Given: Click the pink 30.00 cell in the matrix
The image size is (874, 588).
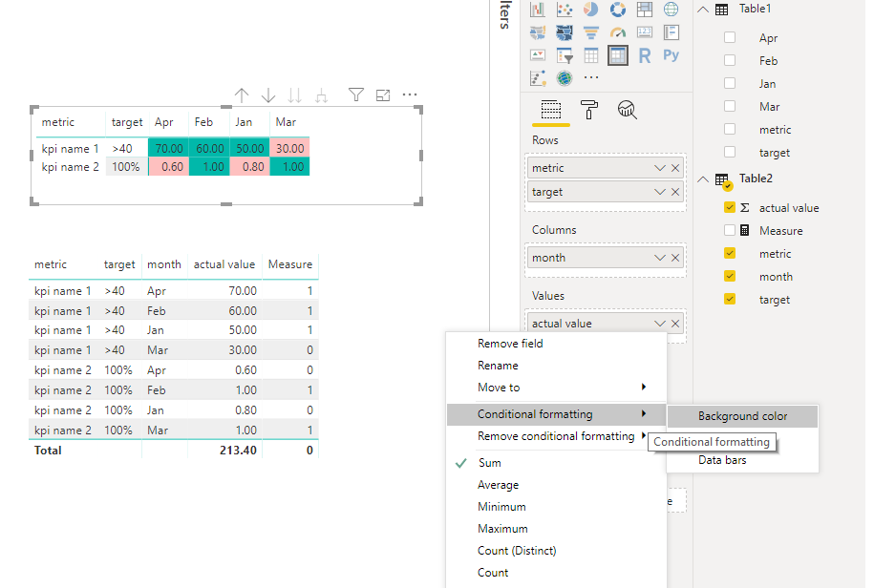Looking at the screenshot, I should tap(289, 148).
